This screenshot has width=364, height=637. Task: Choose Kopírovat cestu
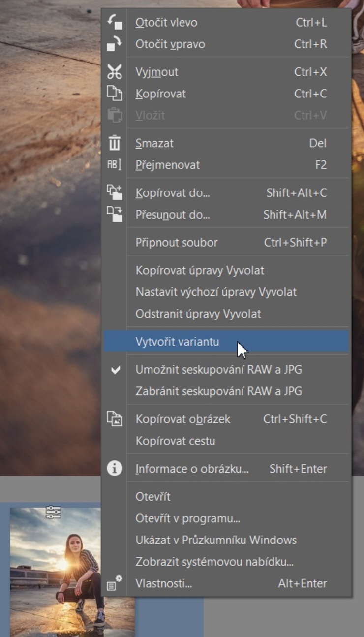click(x=226, y=441)
